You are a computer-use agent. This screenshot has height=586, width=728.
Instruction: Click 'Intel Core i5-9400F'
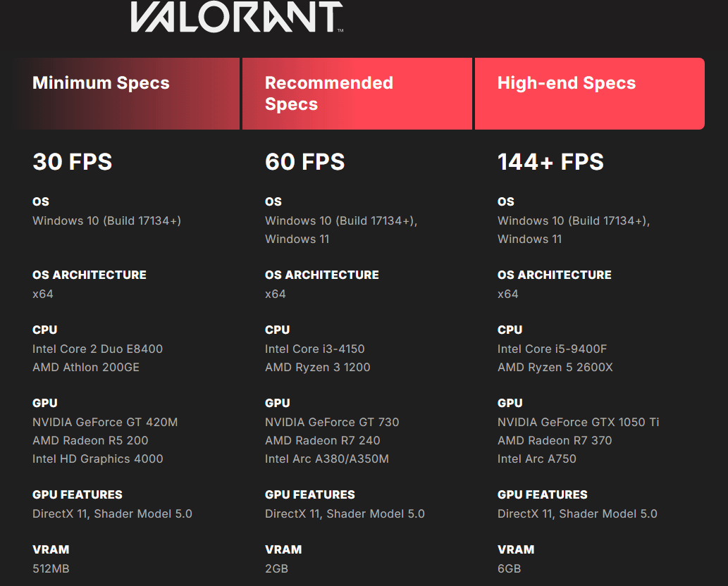click(x=552, y=349)
